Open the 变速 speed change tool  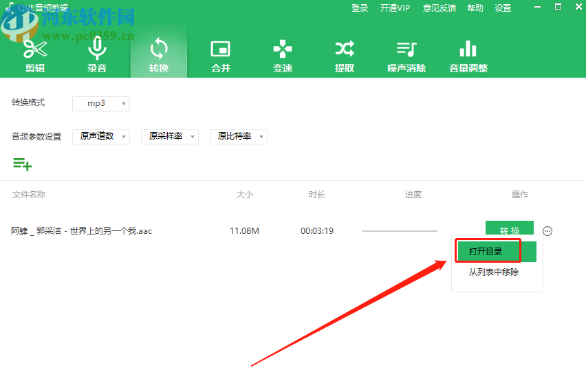click(283, 55)
